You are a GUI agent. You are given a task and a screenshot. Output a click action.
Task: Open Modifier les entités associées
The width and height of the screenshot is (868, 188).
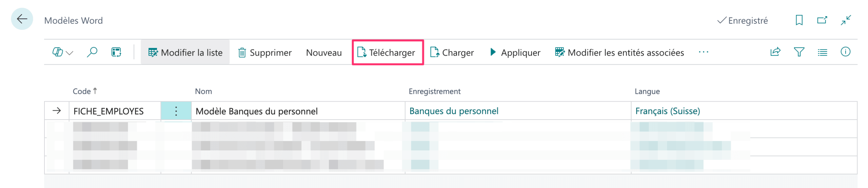[619, 53]
